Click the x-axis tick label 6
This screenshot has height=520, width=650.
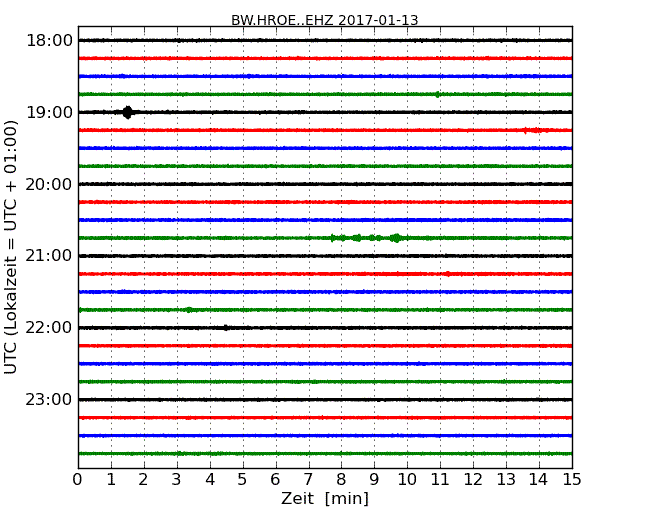(275, 479)
